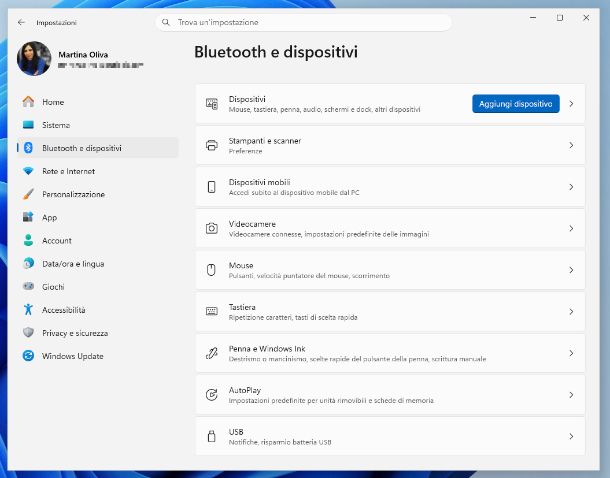This screenshot has width=610, height=478.
Task: Click the AutoPlay icon
Action: pos(212,395)
